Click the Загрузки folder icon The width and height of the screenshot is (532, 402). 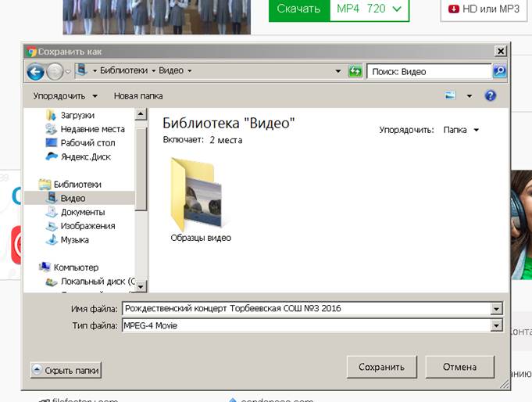point(51,115)
